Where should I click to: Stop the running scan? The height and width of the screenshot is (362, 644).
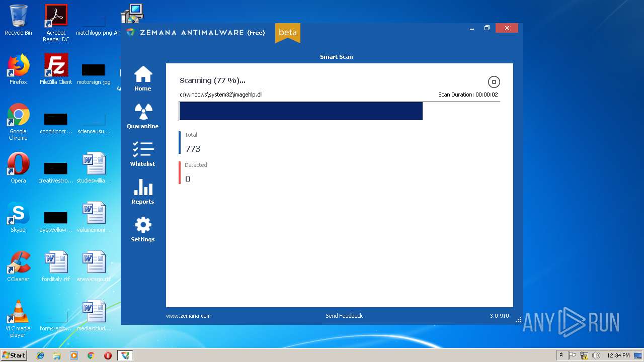point(494,82)
